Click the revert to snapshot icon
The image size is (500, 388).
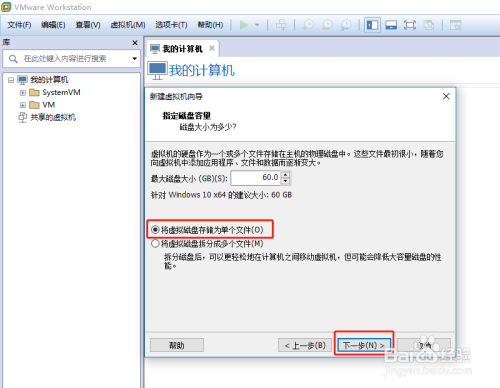(327, 25)
